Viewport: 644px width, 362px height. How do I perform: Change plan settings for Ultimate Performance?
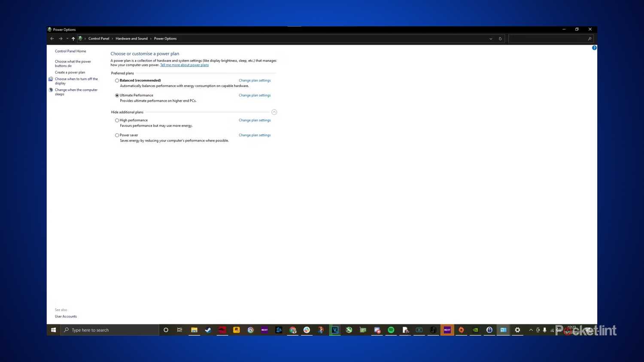[255, 95]
